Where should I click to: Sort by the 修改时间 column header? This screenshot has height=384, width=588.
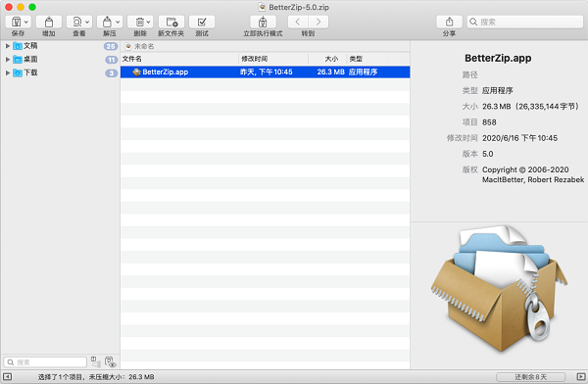(x=273, y=59)
